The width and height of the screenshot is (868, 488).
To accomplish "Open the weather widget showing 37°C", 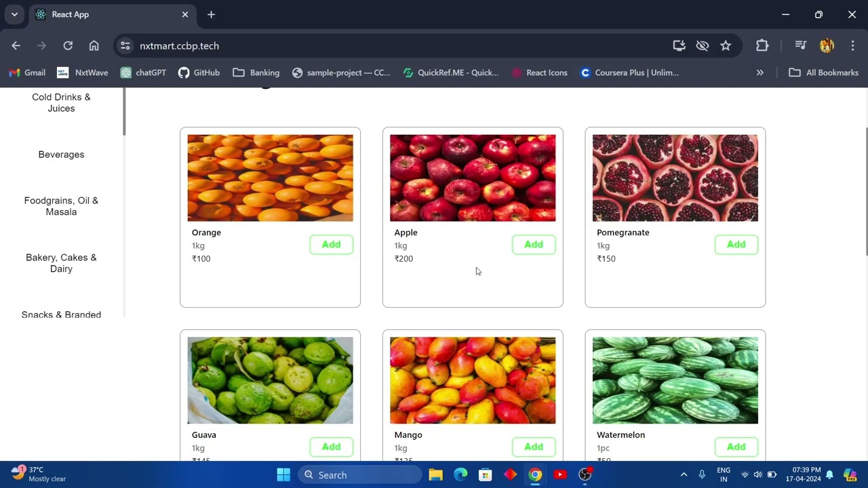I will (39, 474).
